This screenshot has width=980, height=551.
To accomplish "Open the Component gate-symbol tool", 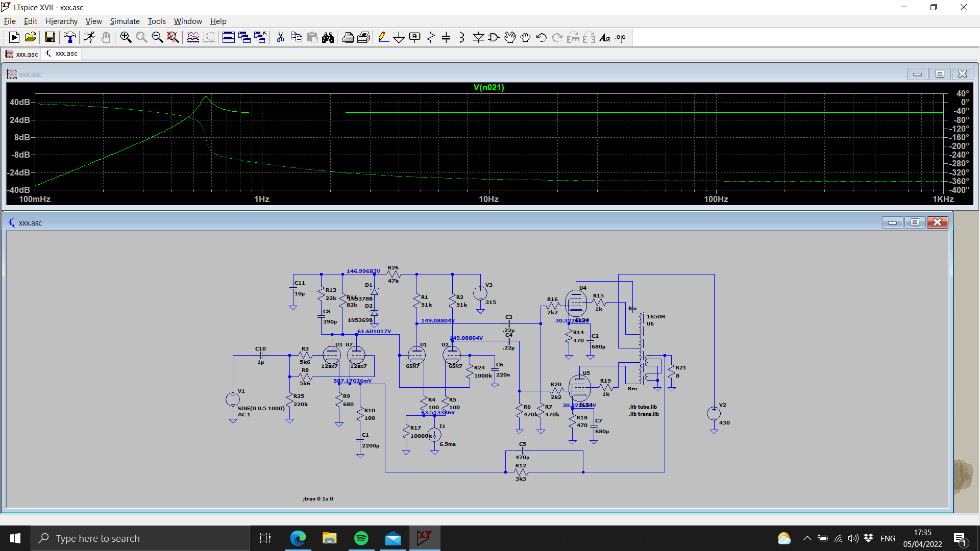I will (494, 37).
